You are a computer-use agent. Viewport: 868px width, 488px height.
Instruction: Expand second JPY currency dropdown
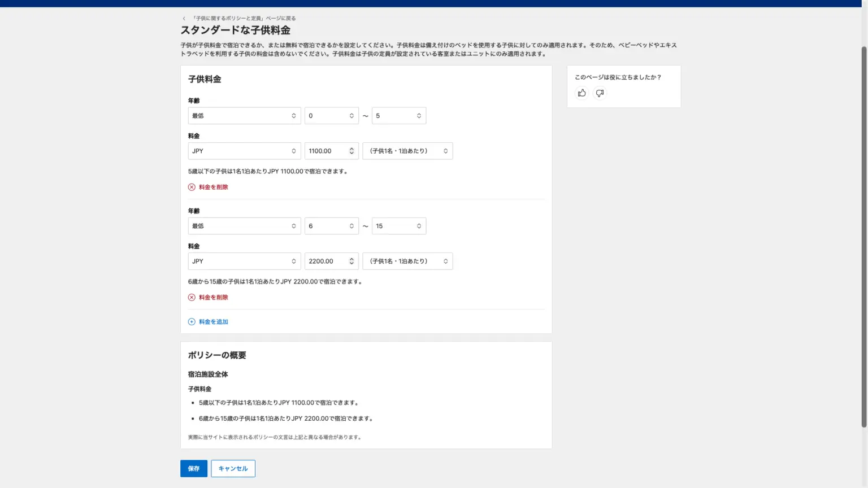click(244, 261)
